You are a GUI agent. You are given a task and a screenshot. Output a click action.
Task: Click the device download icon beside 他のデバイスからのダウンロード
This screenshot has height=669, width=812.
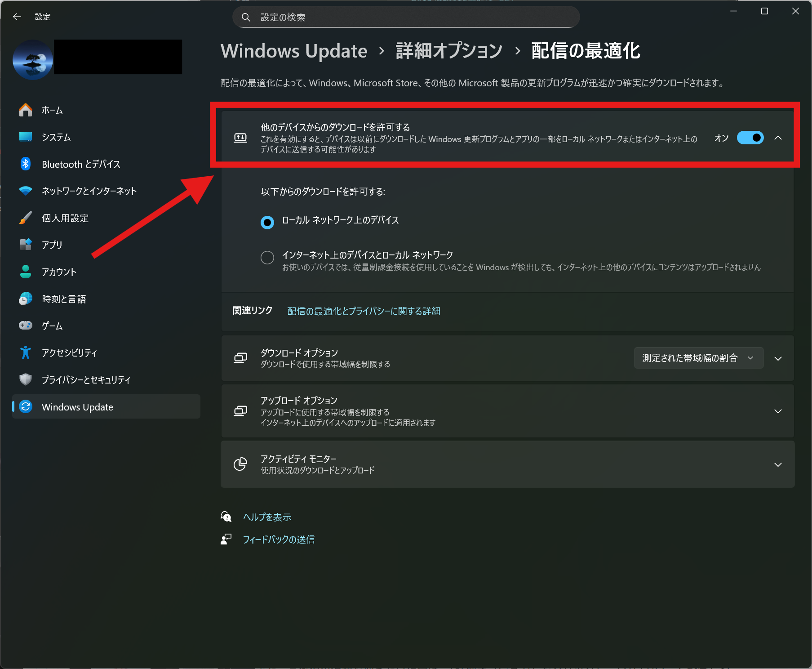240,138
